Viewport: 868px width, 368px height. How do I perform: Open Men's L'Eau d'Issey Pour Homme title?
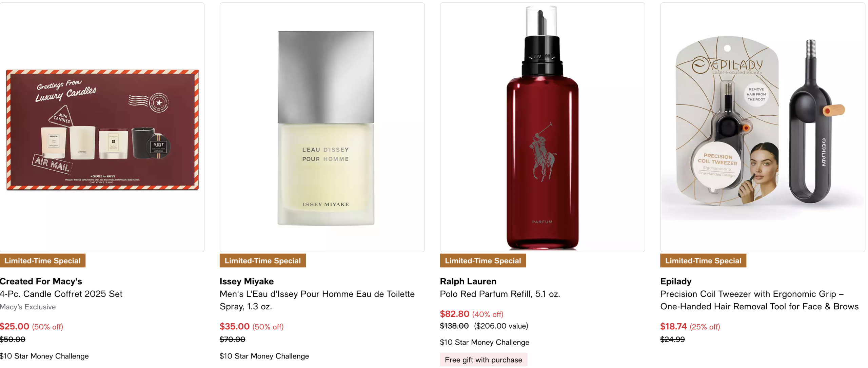(x=317, y=300)
